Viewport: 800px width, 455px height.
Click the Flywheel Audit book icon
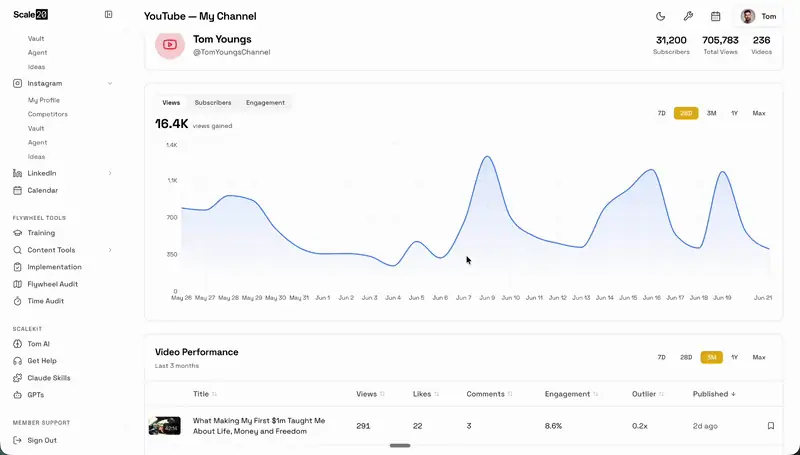point(17,284)
